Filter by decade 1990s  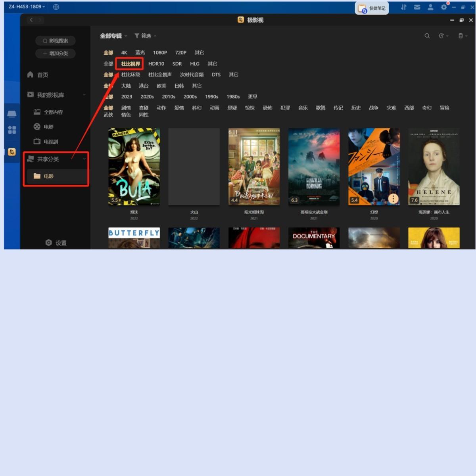pyautogui.click(x=212, y=97)
